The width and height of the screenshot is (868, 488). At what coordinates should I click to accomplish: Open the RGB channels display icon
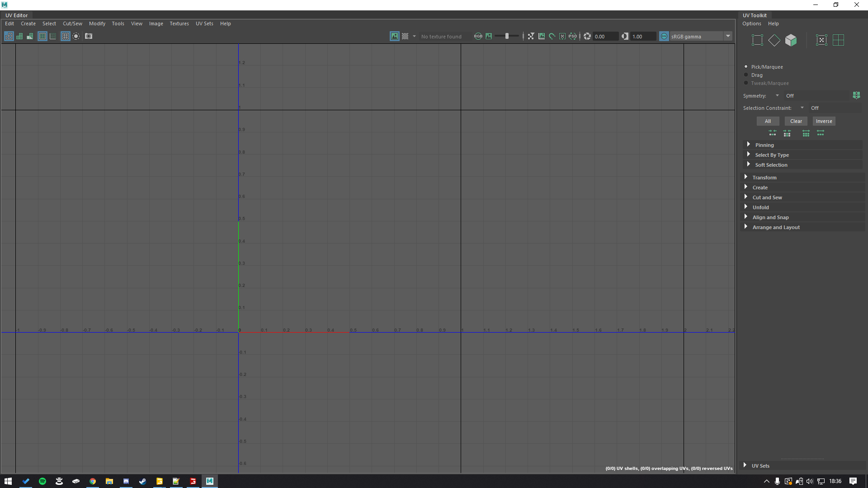pyautogui.click(x=478, y=36)
